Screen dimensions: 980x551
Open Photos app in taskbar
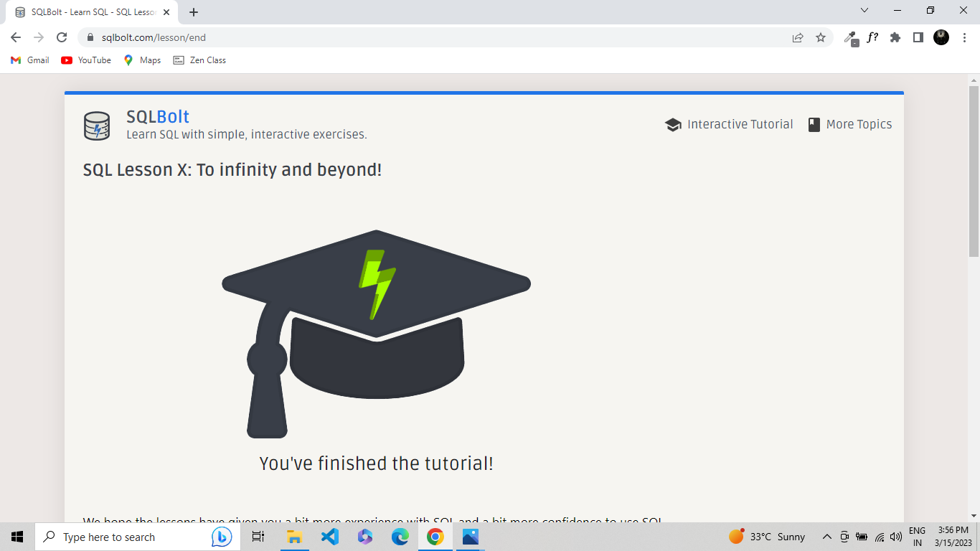pyautogui.click(x=470, y=537)
